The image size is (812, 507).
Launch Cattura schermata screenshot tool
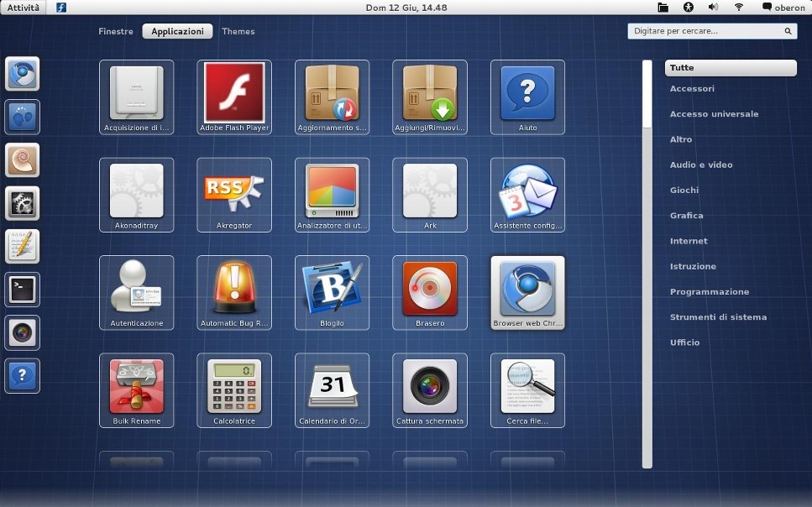430,390
